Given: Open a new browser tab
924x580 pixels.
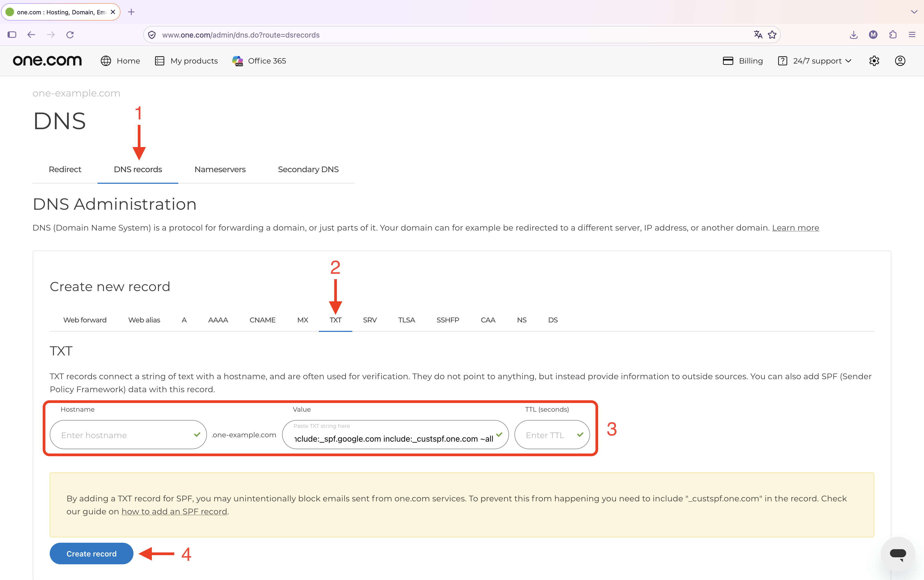Looking at the screenshot, I should point(131,12).
